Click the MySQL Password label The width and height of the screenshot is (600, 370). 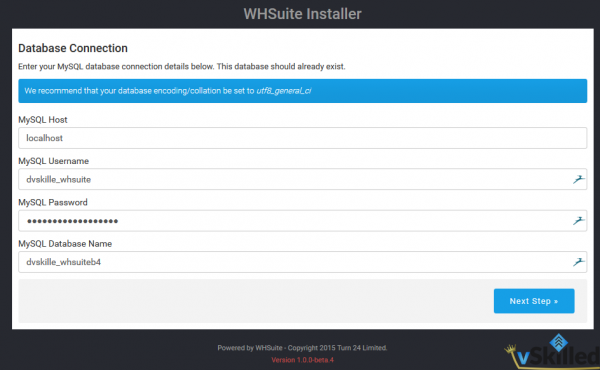(x=53, y=202)
